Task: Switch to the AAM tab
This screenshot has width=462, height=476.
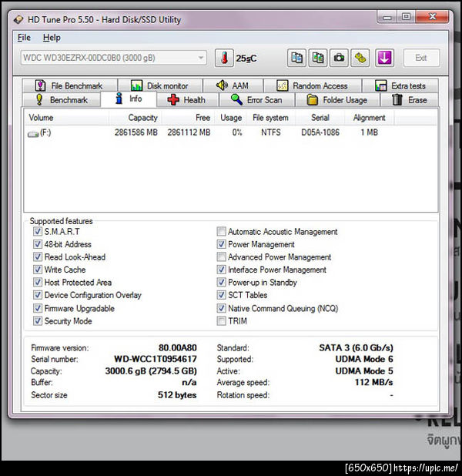Action: tap(233, 85)
